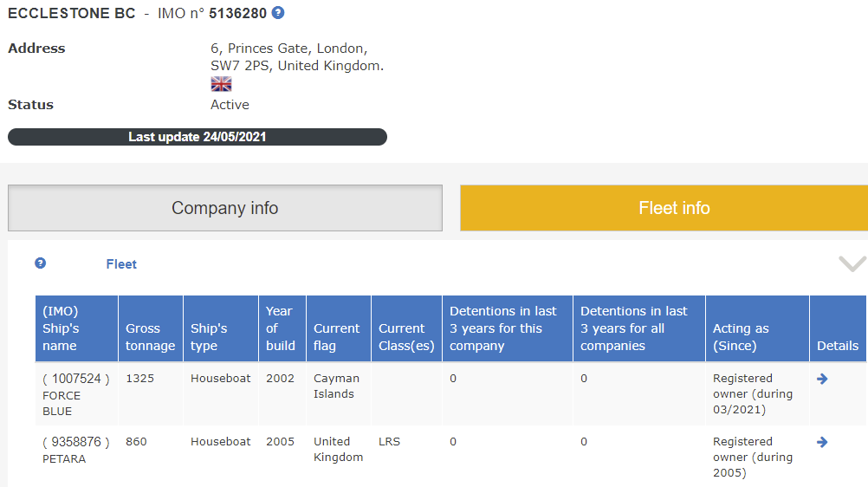868x487 pixels.
Task: Click help icon next to IMO number
Action: pyautogui.click(x=277, y=13)
